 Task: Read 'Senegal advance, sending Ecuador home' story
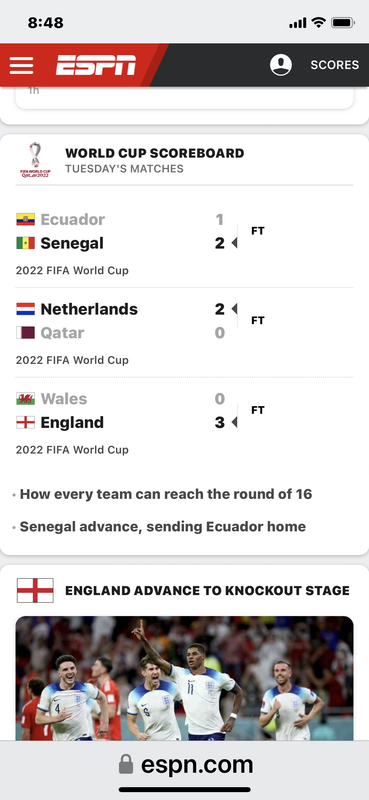163,527
